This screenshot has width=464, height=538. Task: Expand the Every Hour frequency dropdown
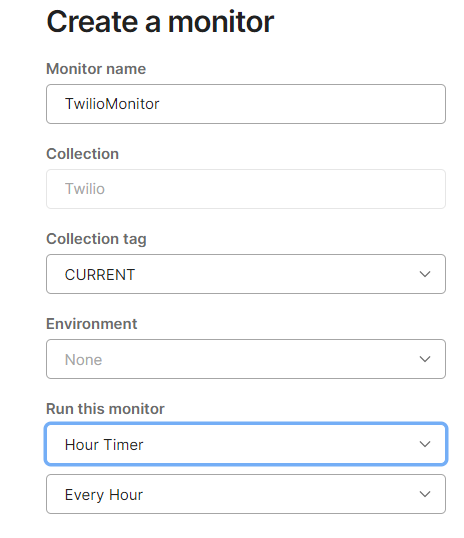pyautogui.click(x=246, y=494)
